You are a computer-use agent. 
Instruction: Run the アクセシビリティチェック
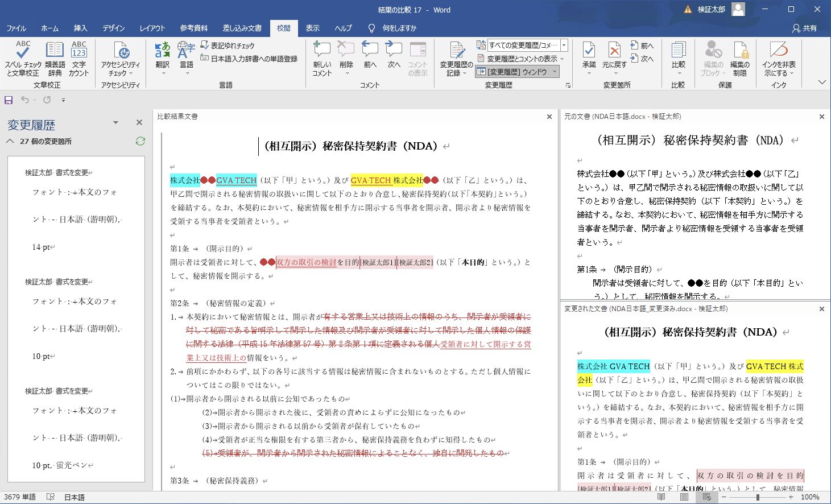[x=121, y=59]
